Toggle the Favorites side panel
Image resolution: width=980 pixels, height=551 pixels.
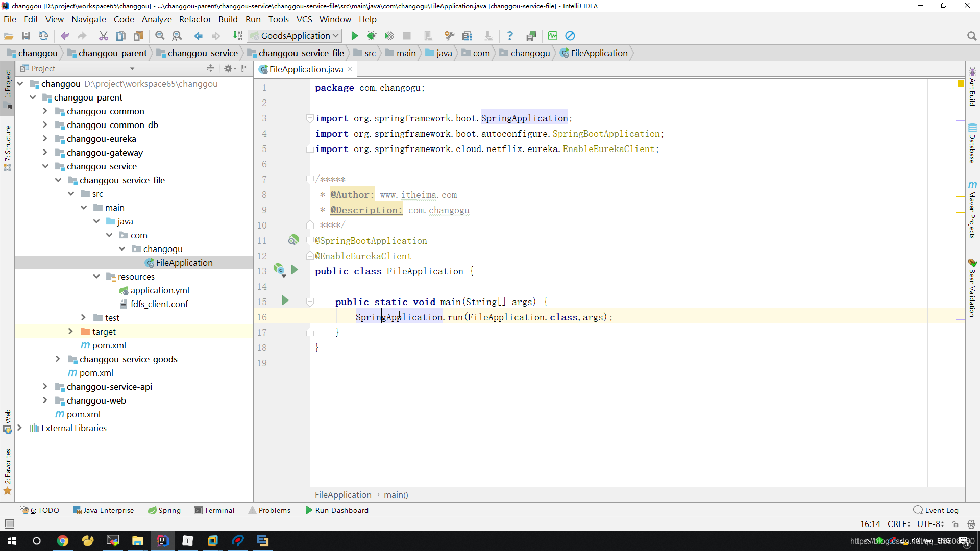coord(7,471)
